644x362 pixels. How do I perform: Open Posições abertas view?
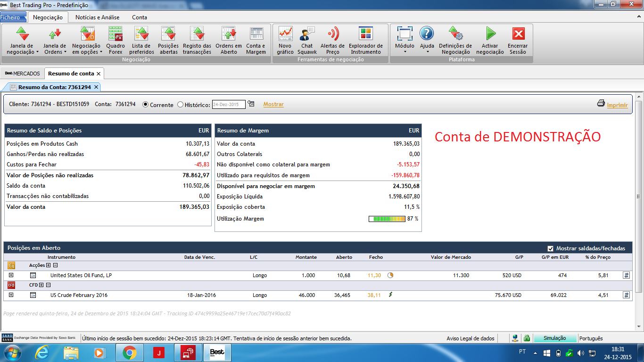[x=168, y=41]
